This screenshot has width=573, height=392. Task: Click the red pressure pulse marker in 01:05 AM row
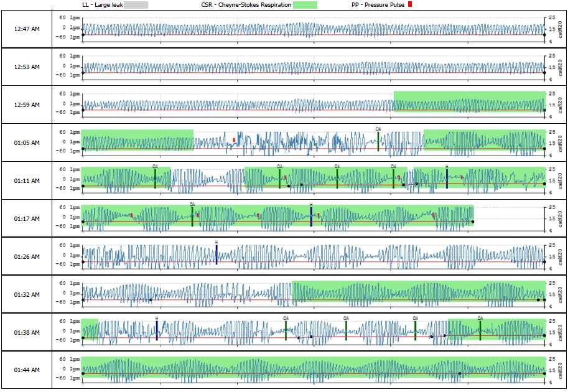pyautogui.click(x=234, y=139)
